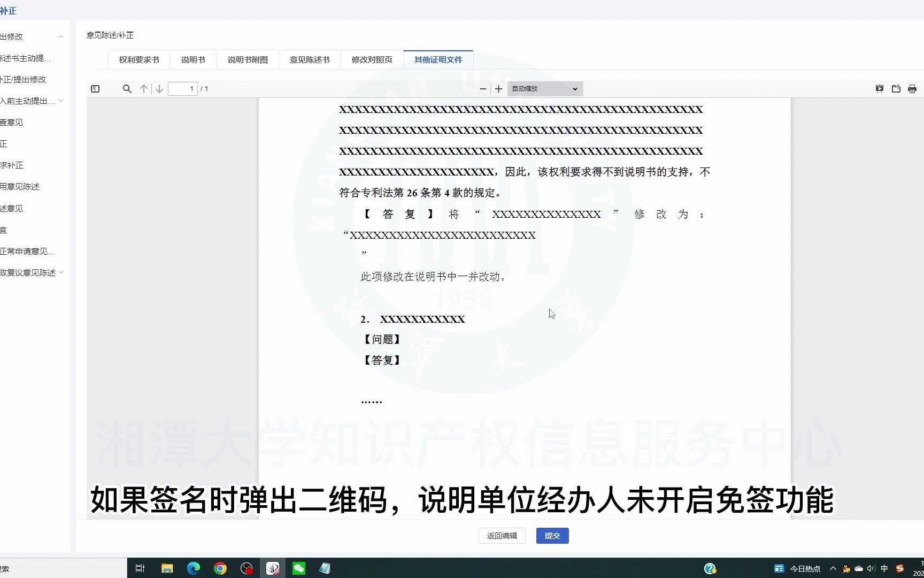Open find in document magnifier
This screenshot has height=578, width=924.
[x=127, y=89]
